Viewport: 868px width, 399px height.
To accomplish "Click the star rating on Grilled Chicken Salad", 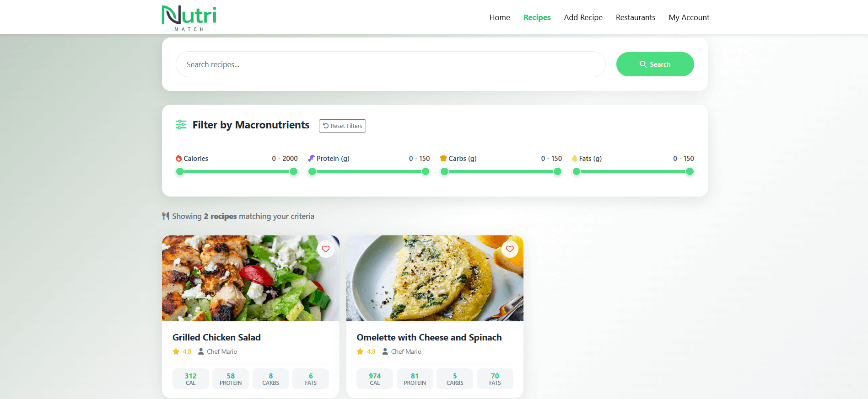I will click(176, 351).
